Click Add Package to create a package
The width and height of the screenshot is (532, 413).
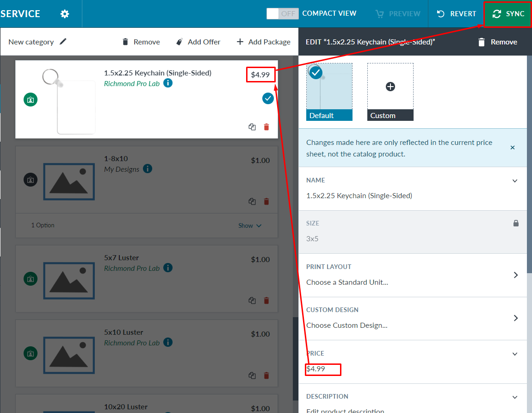point(263,41)
